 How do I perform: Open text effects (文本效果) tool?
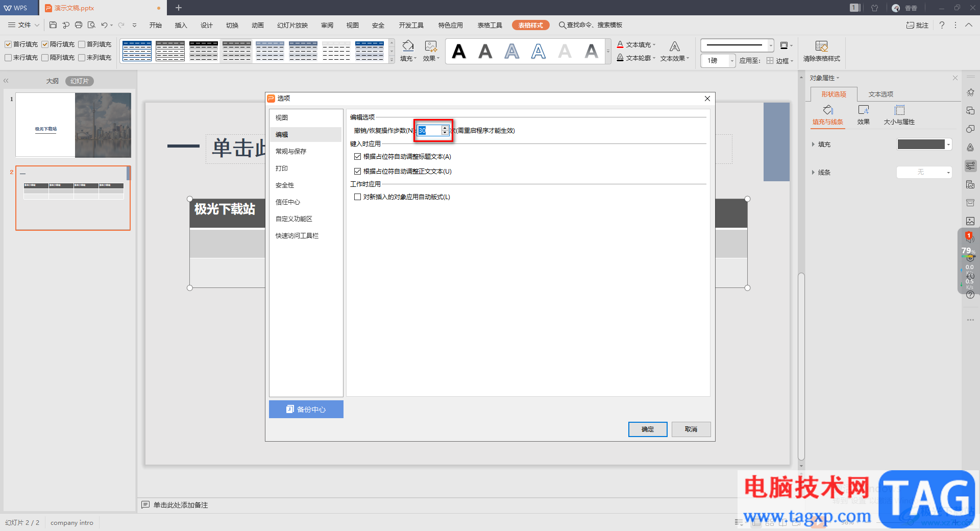click(x=675, y=51)
